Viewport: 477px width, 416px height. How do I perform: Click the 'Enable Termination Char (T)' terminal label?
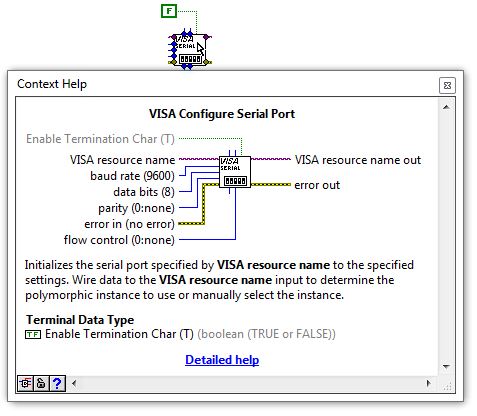(x=100, y=139)
